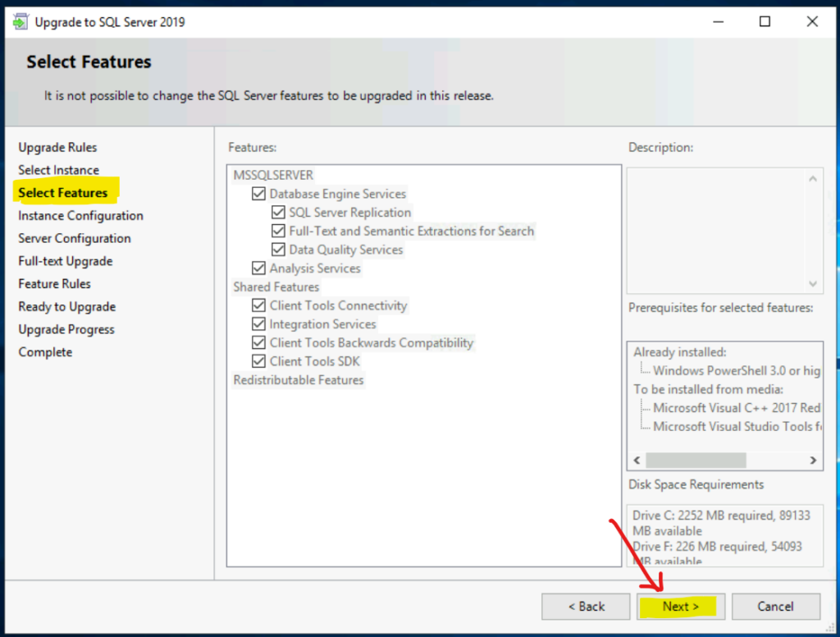Click the Back button
Image resolution: width=840 pixels, height=637 pixels.
pyautogui.click(x=586, y=607)
